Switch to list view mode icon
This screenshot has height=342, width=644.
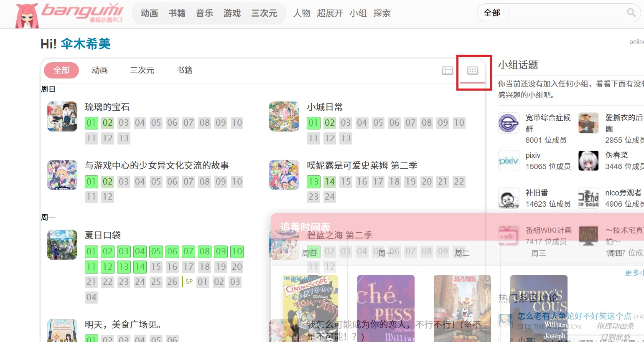point(448,71)
